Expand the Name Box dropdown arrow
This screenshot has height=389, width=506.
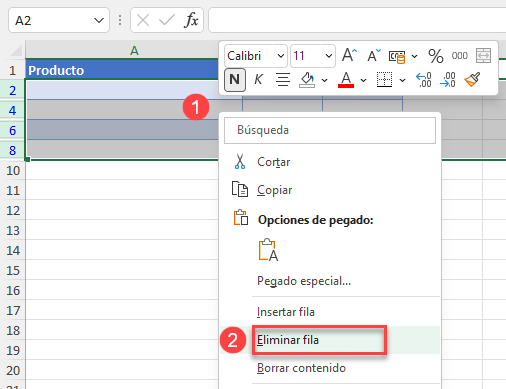point(99,21)
